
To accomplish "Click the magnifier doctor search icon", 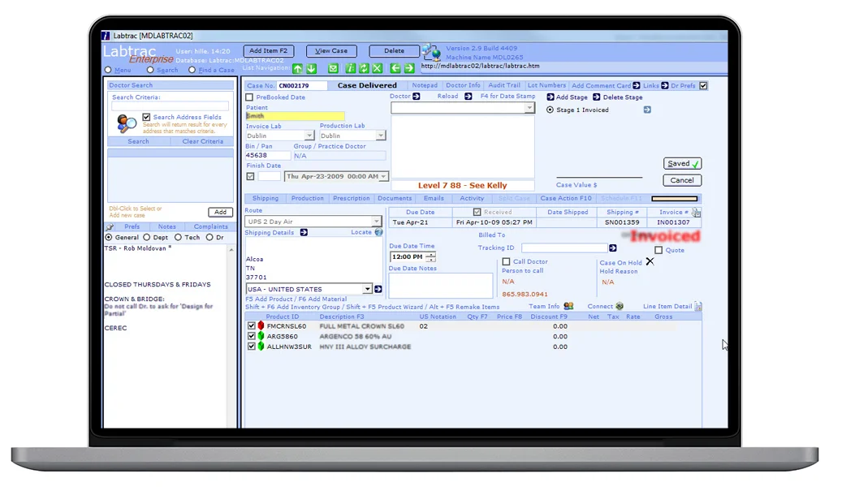I will [x=127, y=124].
